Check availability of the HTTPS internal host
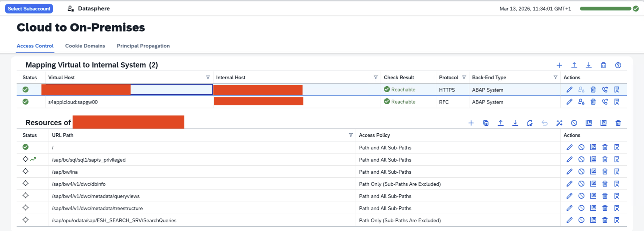This screenshot has width=644, height=231. tap(605, 90)
